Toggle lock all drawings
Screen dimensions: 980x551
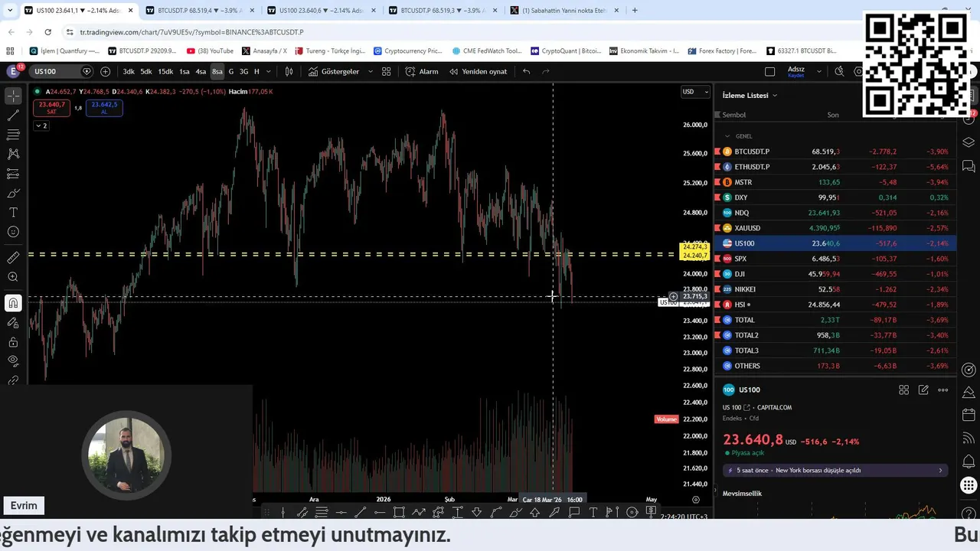pyautogui.click(x=13, y=341)
